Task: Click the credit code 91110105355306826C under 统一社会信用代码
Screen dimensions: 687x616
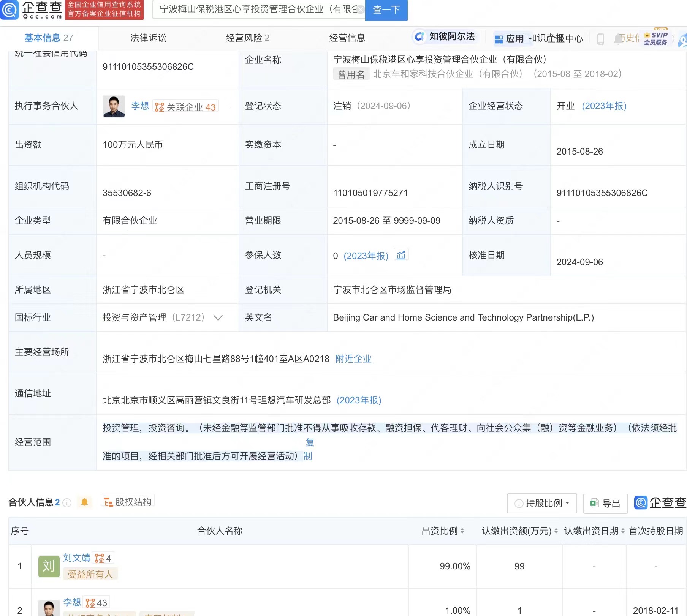Action: coord(148,67)
